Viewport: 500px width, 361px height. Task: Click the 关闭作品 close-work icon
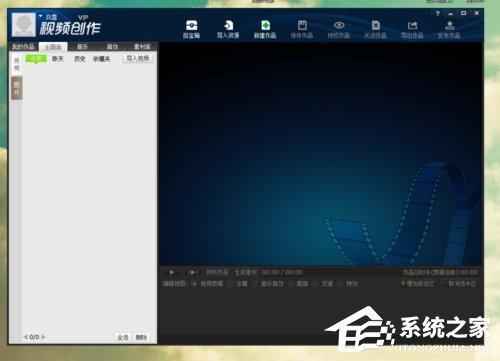coord(375,29)
